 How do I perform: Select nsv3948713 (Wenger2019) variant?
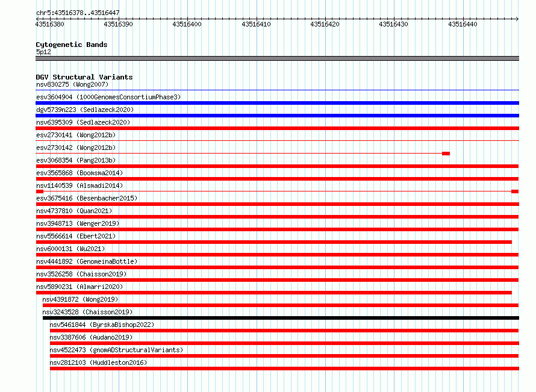(x=78, y=223)
